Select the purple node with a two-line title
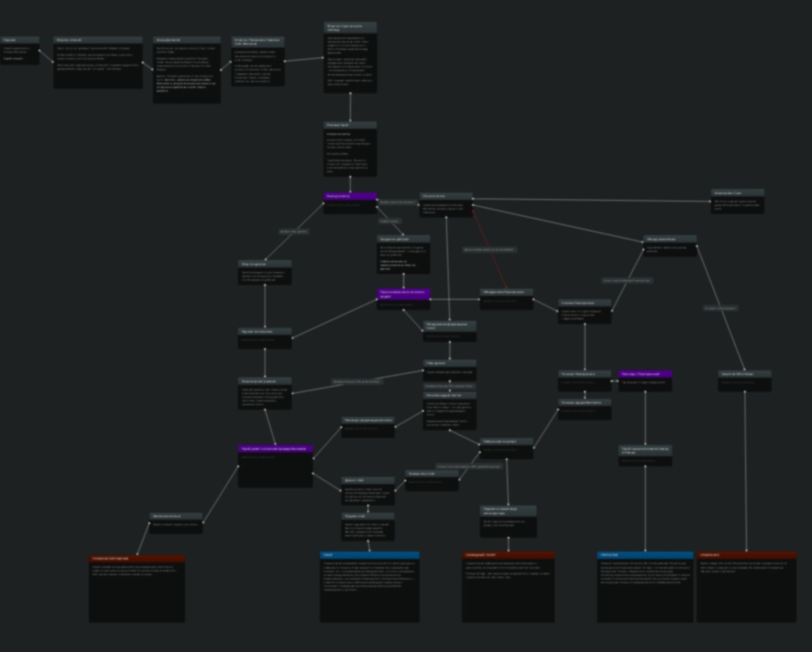This screenshot has height=652, width=812. pos(403,300)
